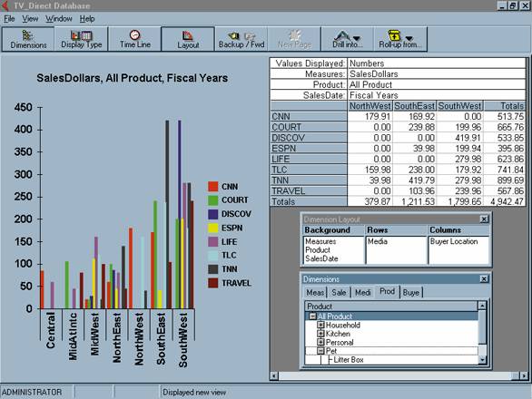Click Measures in Background list
The height and width of the screenshot is (399, 532).
click(x=320, y=241)
